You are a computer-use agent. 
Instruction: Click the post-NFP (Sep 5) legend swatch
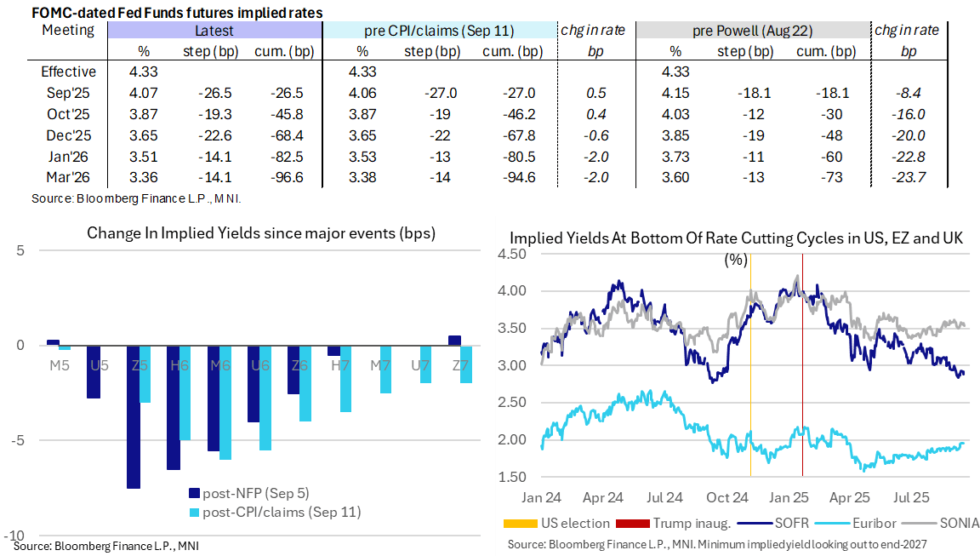tap(193, 493)
